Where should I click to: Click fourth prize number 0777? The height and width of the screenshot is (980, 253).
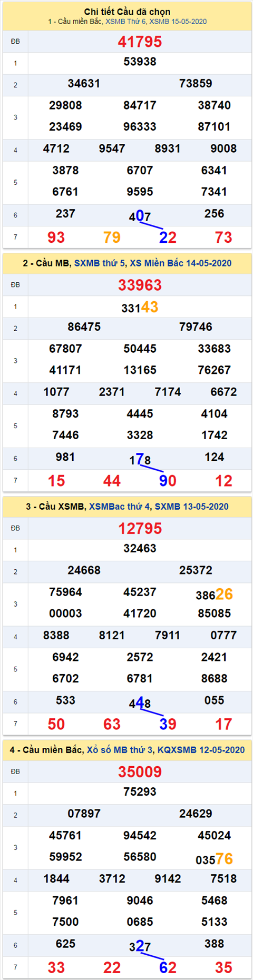click(223, 635)
